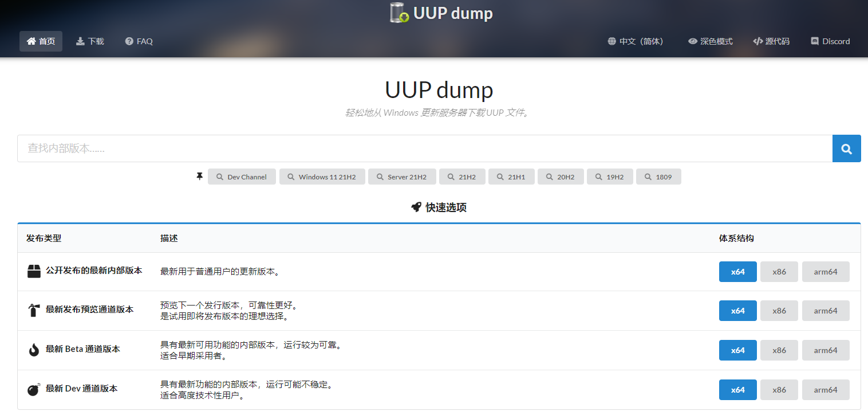Choose x86 for 最新 Dev 通道版本
The height and width of the screenshot is (415, 868).
[x=779, y=390]
